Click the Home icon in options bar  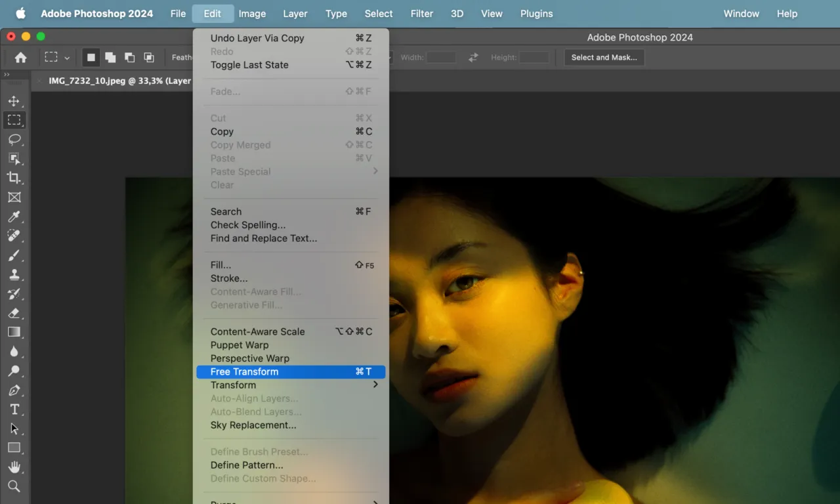(21, 58)
